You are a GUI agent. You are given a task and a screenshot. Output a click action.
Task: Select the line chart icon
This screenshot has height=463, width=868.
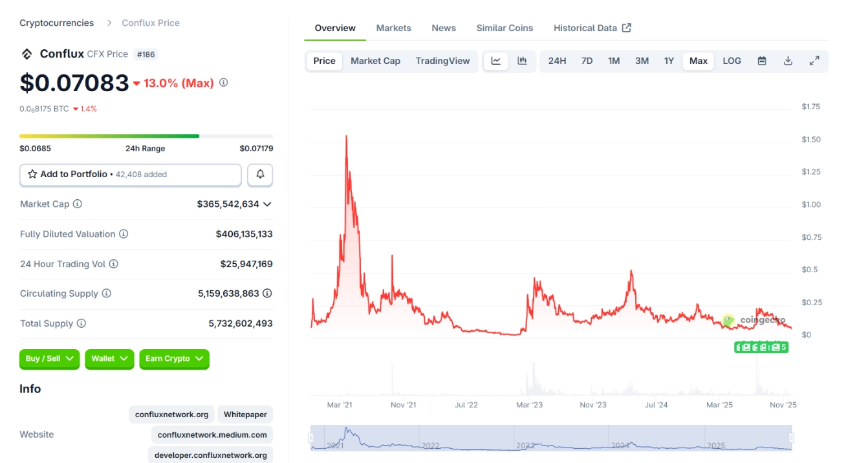click(x=495, y=61)
